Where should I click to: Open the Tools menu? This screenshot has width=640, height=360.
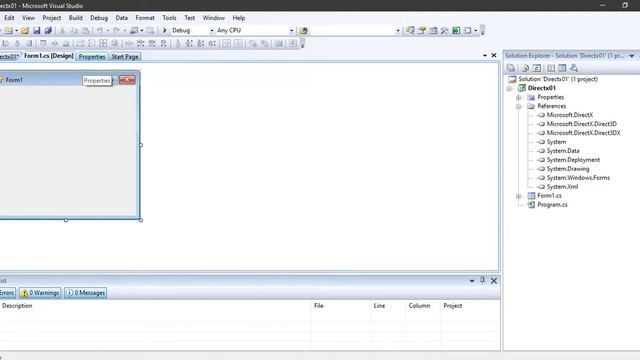169,18
